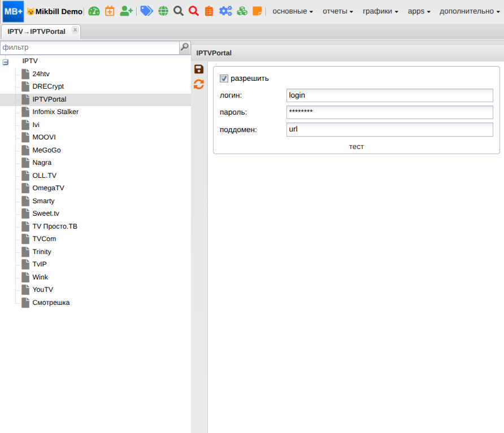504x433 pixels.
Task: Select YouTV in the tree
Action: [43, 290]
